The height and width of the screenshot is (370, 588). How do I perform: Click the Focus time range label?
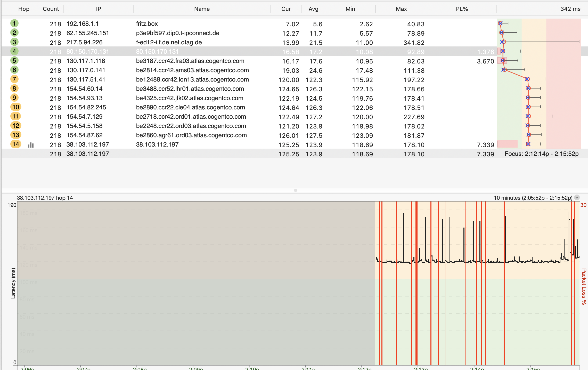tap(541, 154)
